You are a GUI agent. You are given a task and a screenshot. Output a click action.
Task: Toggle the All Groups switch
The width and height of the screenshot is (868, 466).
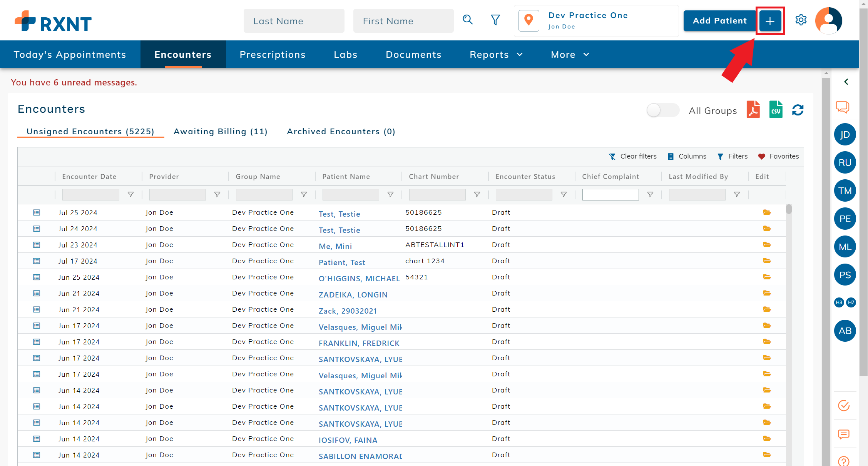(662, 110)
